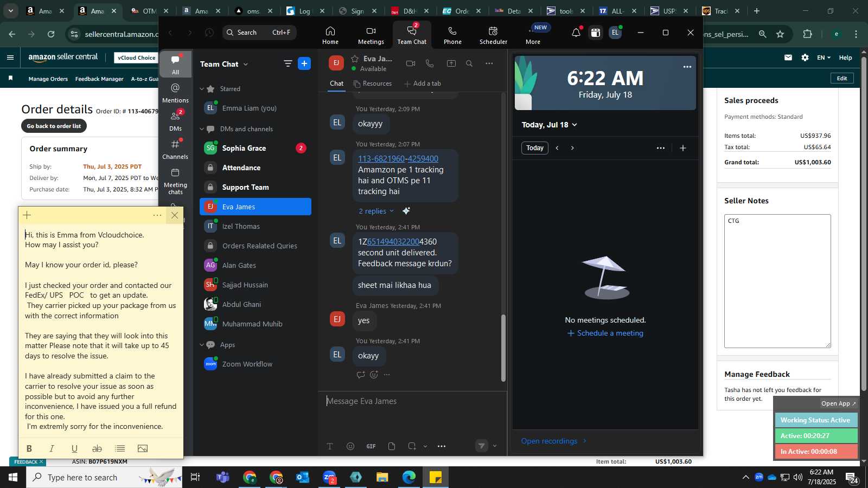
Task: Open Meeting chats in sidebar
Action: click(x=175, y=181)
